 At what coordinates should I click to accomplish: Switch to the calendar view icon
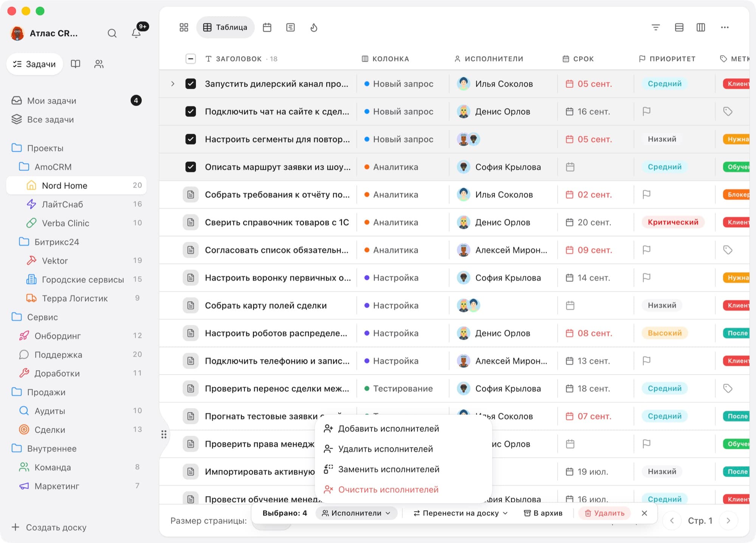pyautogui.click(x=267, y=27)
